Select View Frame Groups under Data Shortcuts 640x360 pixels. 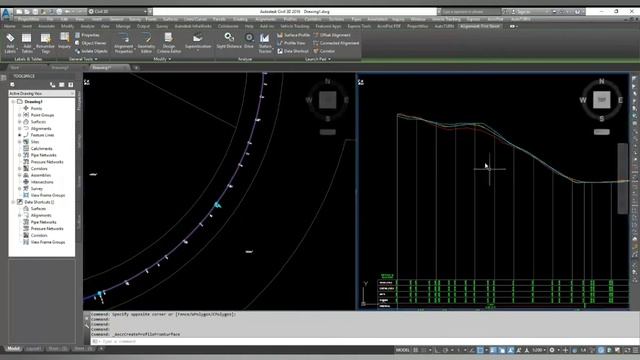48,242
